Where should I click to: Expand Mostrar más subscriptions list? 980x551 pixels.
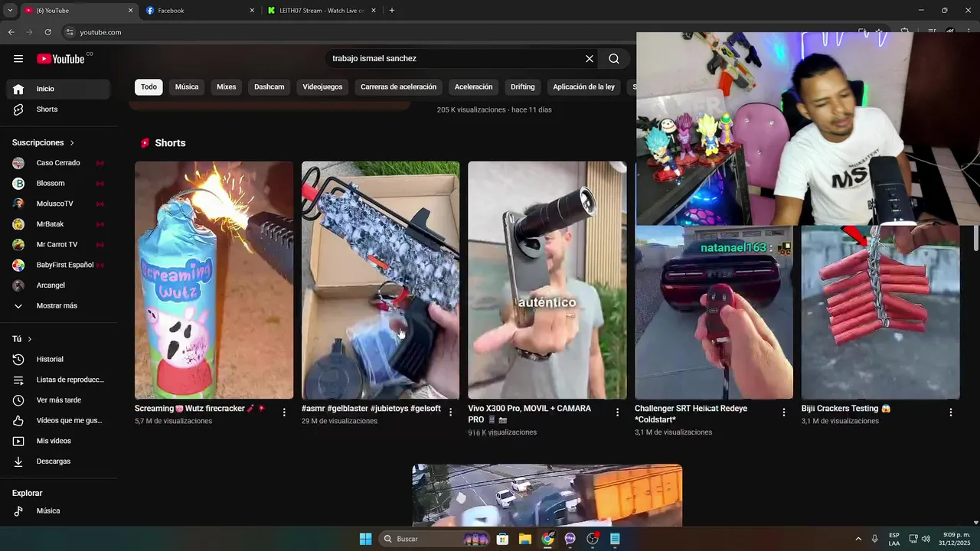coord(59,306)
